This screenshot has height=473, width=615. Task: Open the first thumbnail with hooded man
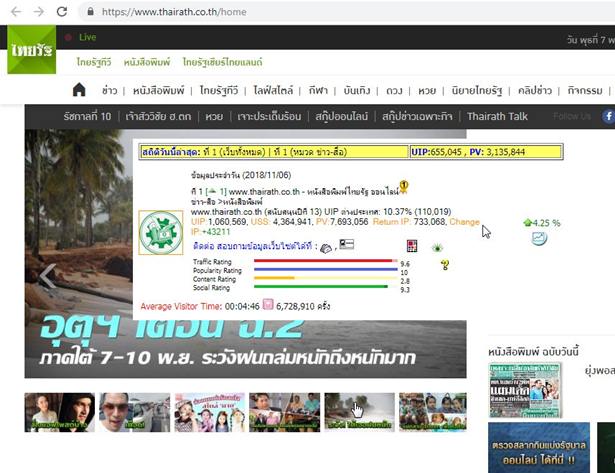(x=60, y=412)
